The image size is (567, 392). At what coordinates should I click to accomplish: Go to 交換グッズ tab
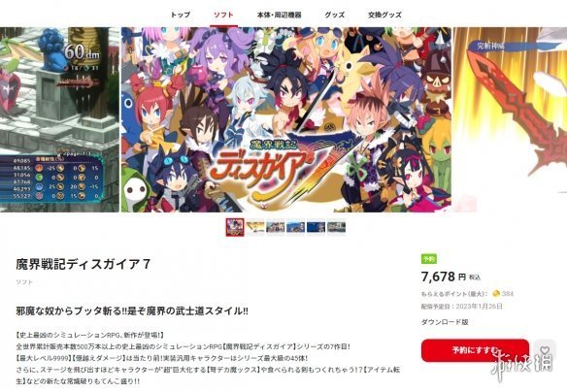pos(384,15)
